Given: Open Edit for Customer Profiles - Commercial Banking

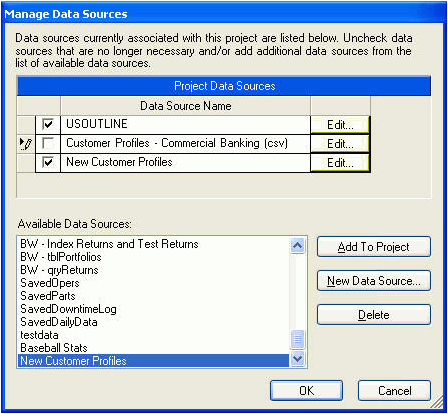Looking at the screenshot, I should [x=340, y=144].
